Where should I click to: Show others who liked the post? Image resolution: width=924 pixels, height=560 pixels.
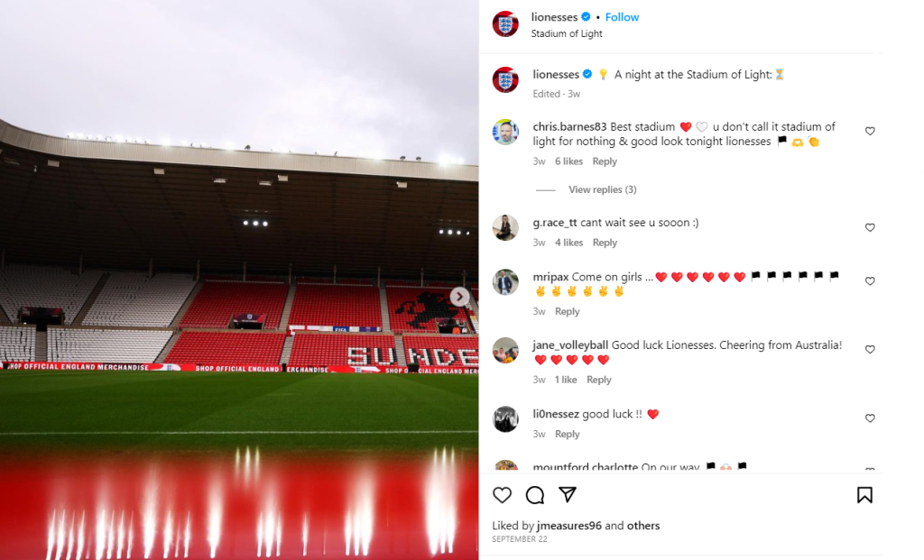point(642,525)
